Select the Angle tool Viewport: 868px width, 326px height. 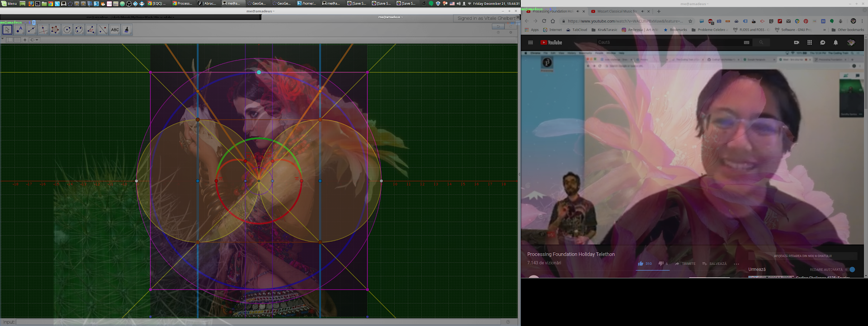(91, 30)
